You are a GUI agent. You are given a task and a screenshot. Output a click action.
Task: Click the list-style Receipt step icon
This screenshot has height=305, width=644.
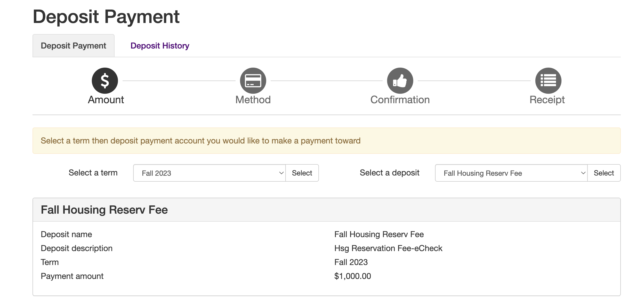pyautogui.click(x=548, y=81)
